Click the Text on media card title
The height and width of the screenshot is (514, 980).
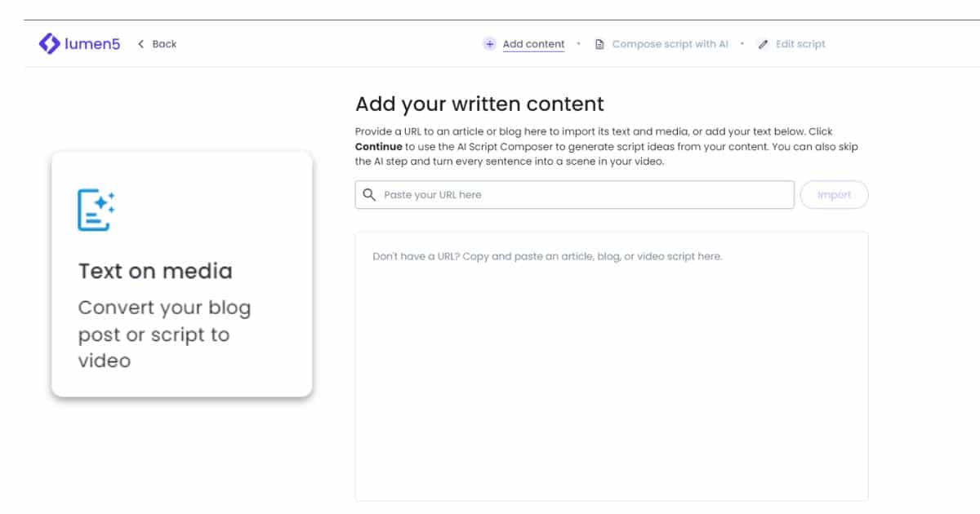point(155,271)
